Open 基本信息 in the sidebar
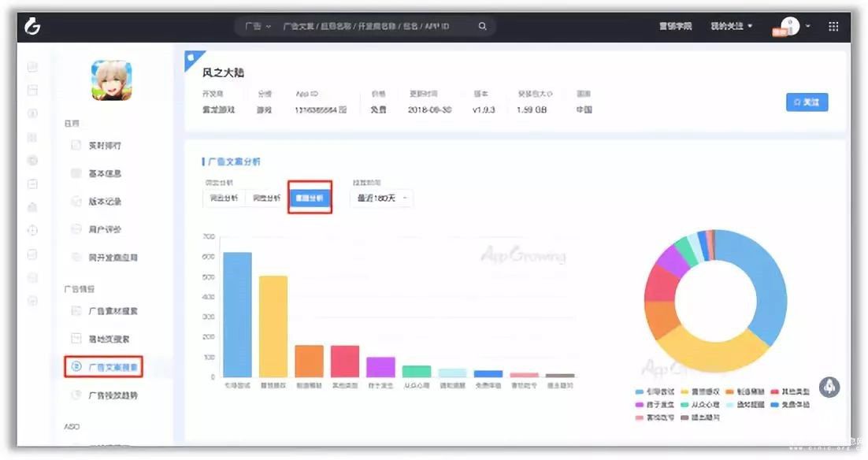The height and width of the screenshot is (460, 868). point(104,173)
